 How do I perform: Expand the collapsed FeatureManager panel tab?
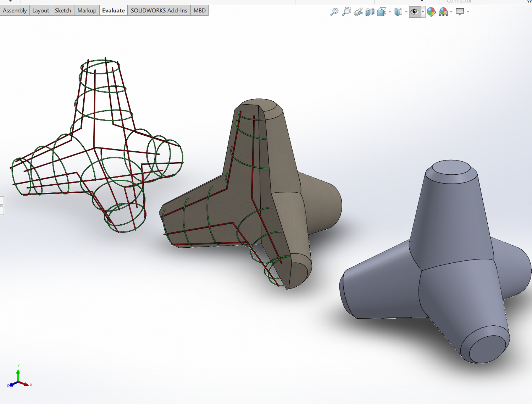tap(2, 206)
